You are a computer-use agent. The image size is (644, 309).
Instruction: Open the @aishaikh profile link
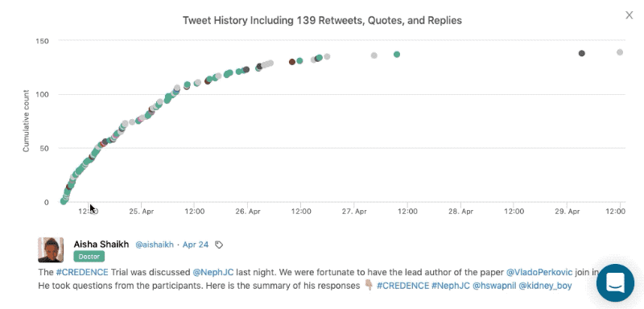click(155, 245)
